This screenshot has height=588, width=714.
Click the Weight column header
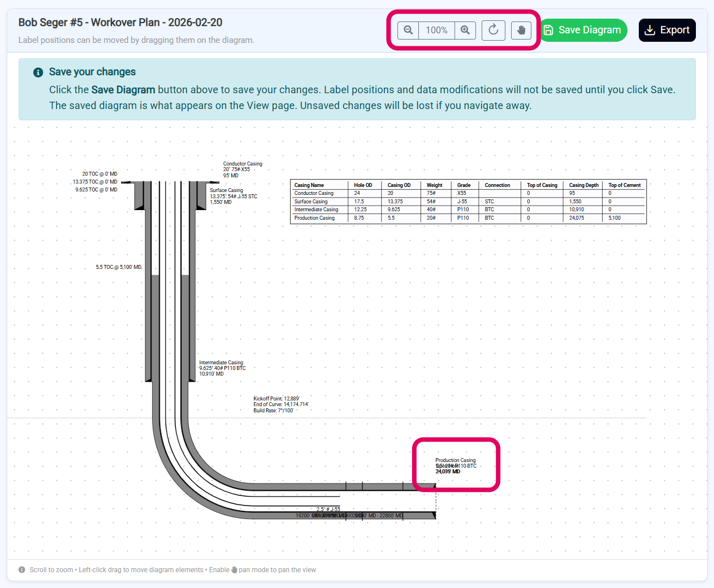435,185
